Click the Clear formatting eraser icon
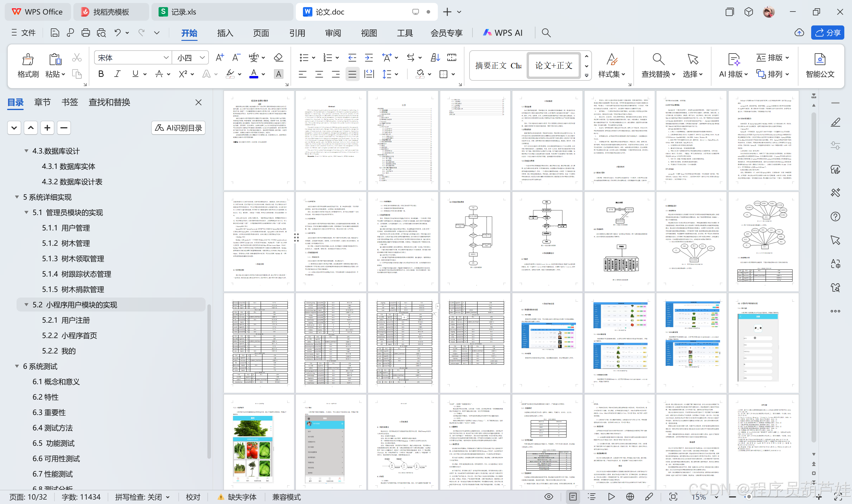This screenshot has width=852, height=504. coord(278,57)
